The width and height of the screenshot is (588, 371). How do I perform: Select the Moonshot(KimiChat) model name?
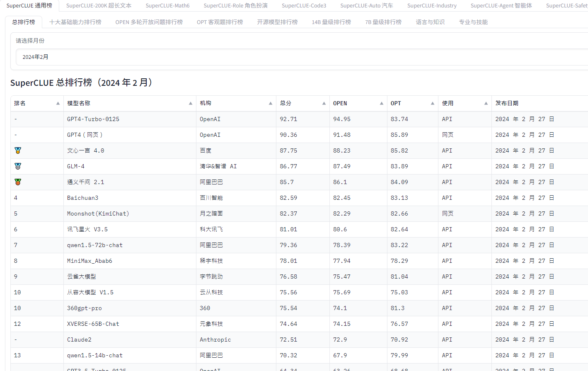[98, 213]
